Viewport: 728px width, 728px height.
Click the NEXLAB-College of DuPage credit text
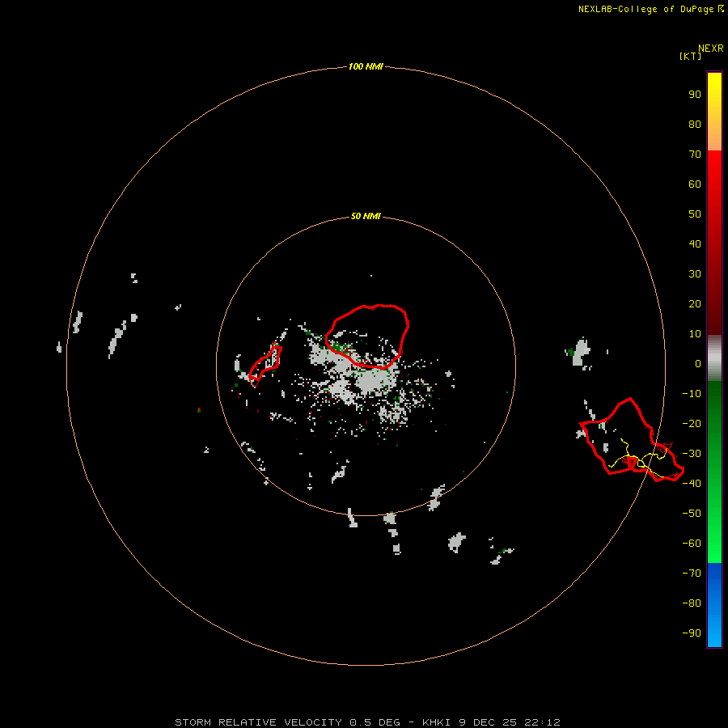click(650, 9)
